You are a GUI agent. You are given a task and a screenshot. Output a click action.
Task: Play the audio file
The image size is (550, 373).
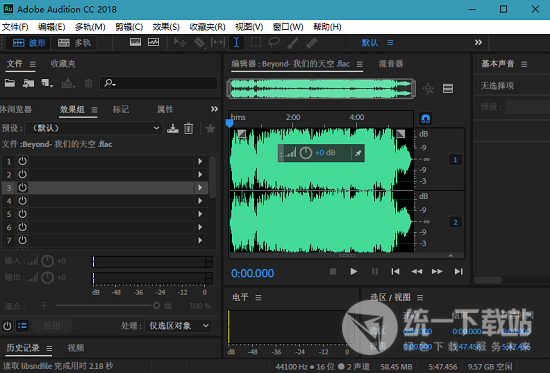tap(354, 272)
